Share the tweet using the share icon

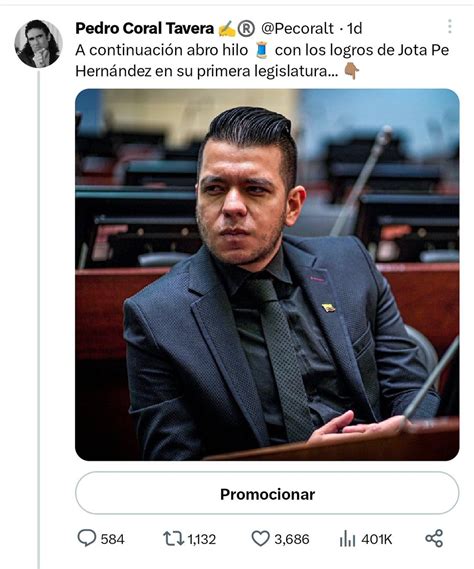pos(434,538)
